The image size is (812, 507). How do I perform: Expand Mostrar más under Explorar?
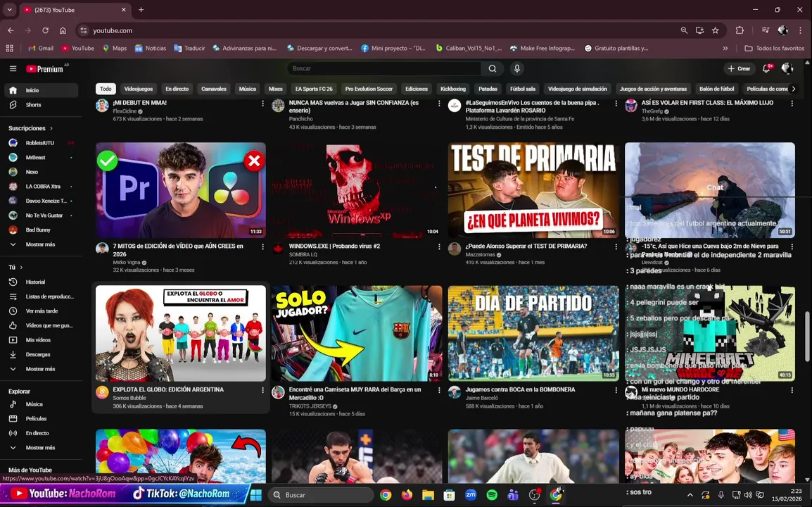point(42,447)
